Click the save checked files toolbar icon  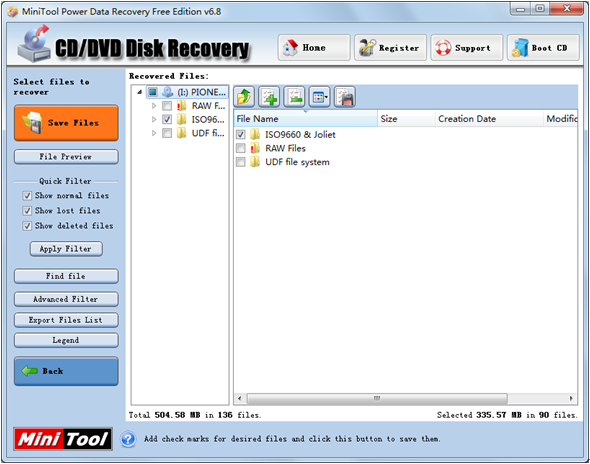tap(345, 97)
